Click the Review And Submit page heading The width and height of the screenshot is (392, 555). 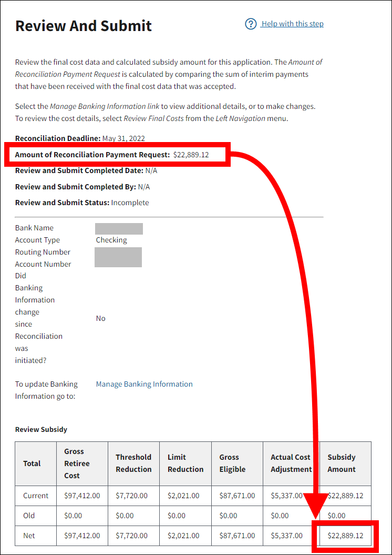84,26
